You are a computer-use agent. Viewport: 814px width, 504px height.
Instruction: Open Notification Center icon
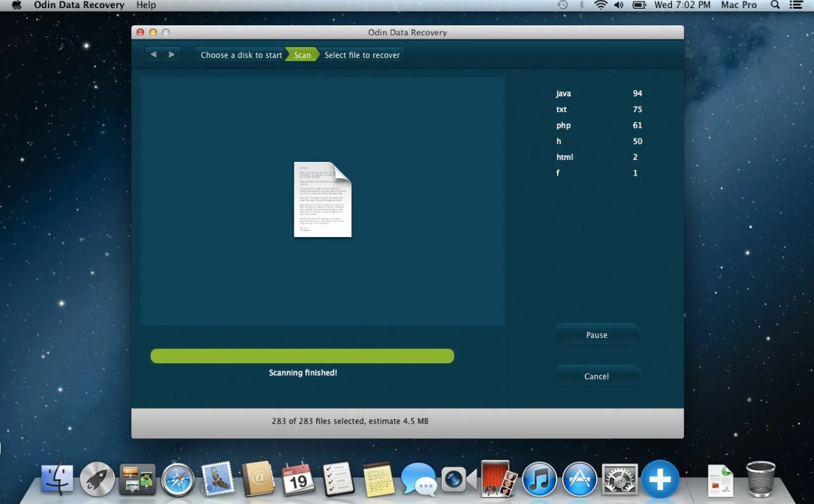pos(796,5)
